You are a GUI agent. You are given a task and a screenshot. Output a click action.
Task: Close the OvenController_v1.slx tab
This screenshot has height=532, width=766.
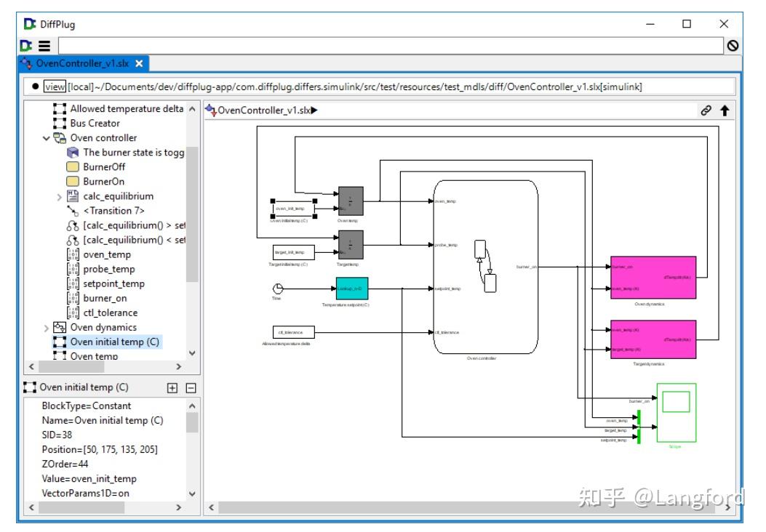pos(139,63)
